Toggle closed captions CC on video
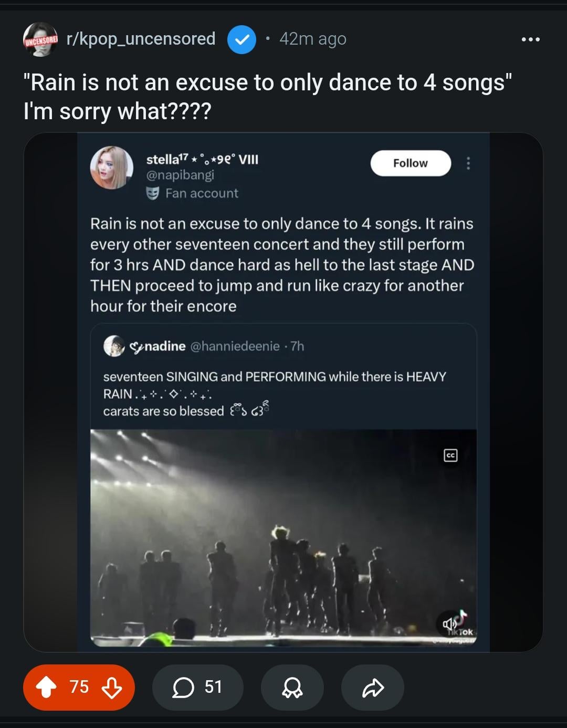This screenshot has height=728, width=567. click(x=450, y=455)
